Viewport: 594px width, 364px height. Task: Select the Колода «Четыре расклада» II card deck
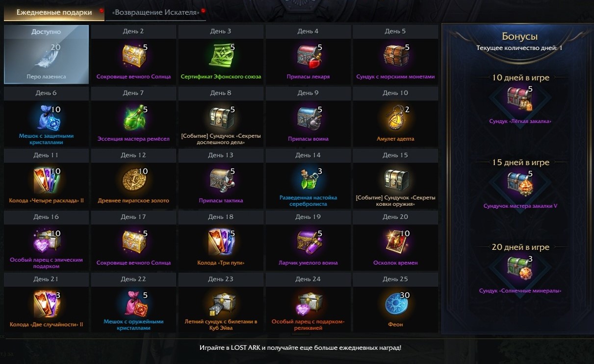[47, 180]
